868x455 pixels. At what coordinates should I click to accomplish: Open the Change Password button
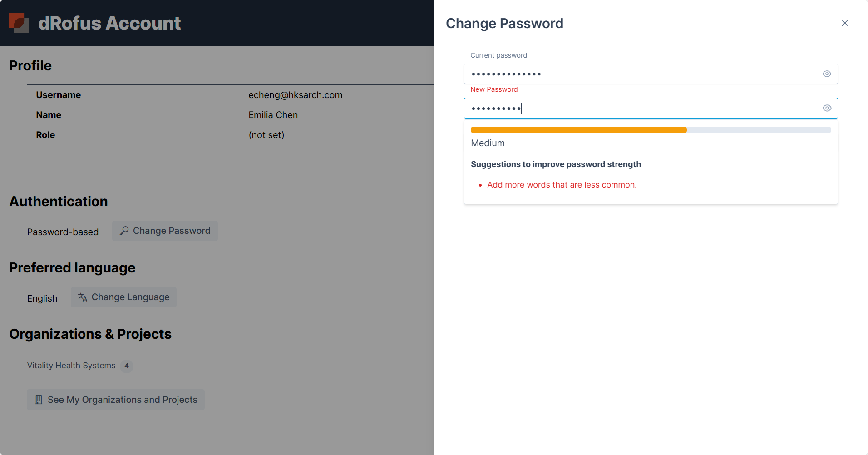165,231
